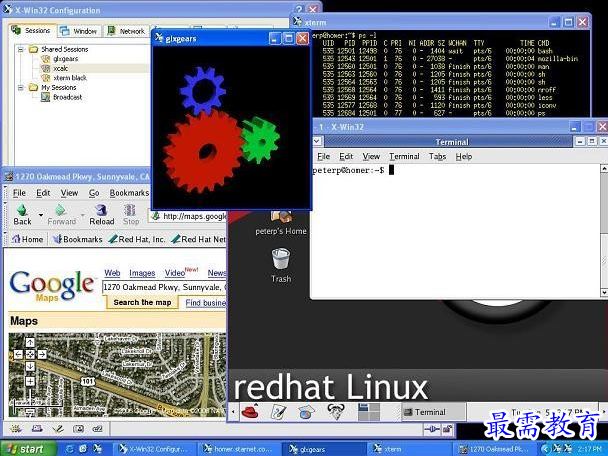Open the Tabs menu in Terminal
This screenshot has width=608, height=456.
coord(437,156)
